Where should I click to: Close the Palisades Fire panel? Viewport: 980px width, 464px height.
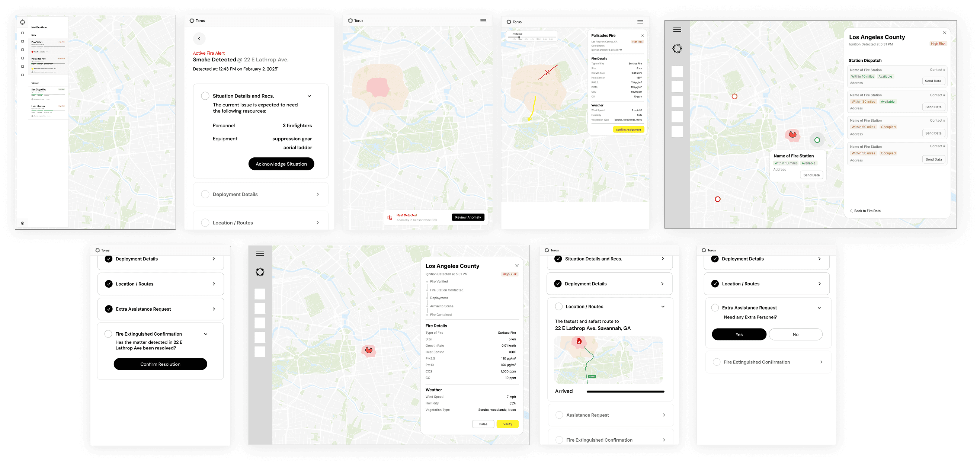(643, 36)
